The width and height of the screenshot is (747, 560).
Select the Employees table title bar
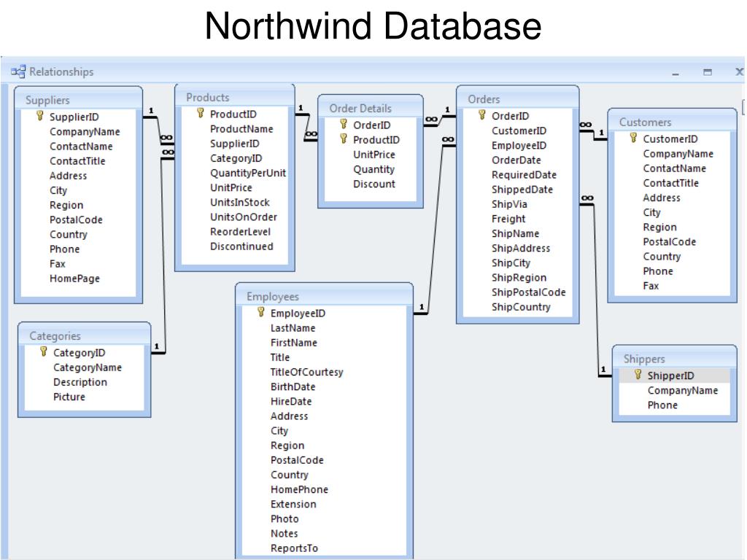(325, 296)
